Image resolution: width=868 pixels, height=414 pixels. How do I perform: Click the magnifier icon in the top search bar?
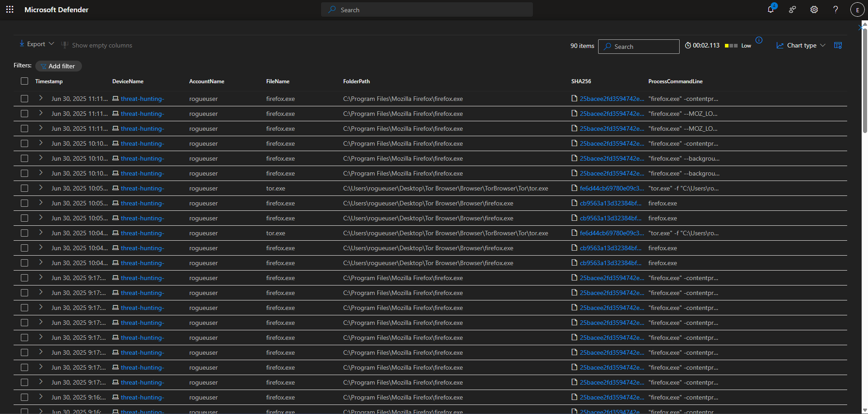[332, 10]
